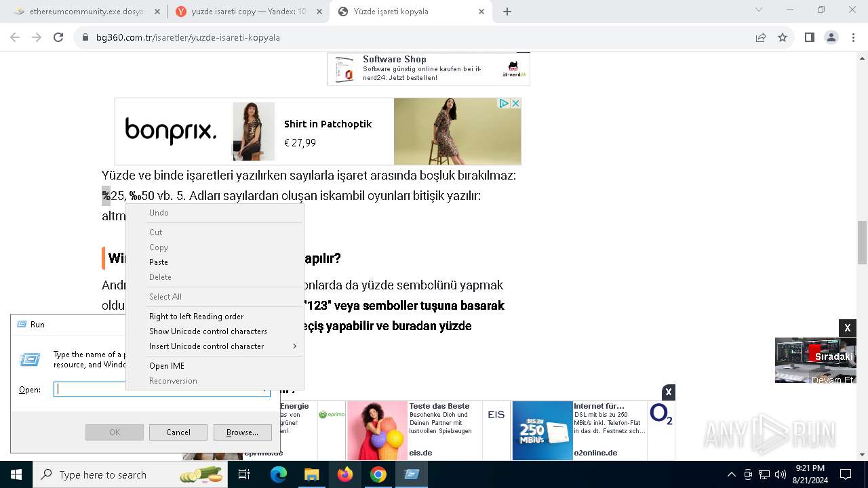Image resolution: width=868 pixels, height=488 pixels.
Task: Close the Yandex search tab
Action: [x=319, y=12]
